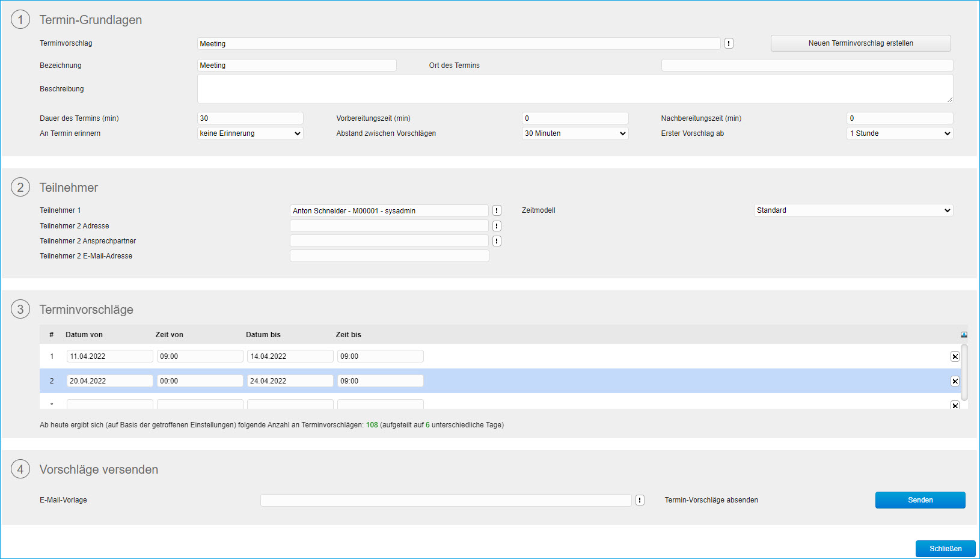Click the export icon in table header

click(964, 335)
